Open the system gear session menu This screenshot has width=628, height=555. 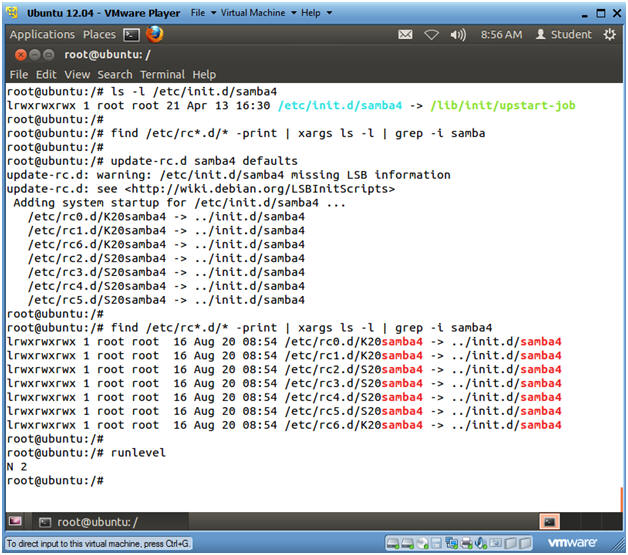click(x=610, y=35)
